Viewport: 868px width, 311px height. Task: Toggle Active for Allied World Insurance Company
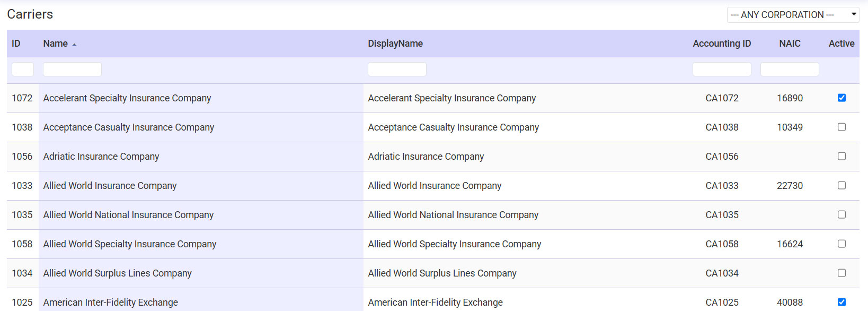[x=842, y=185]
